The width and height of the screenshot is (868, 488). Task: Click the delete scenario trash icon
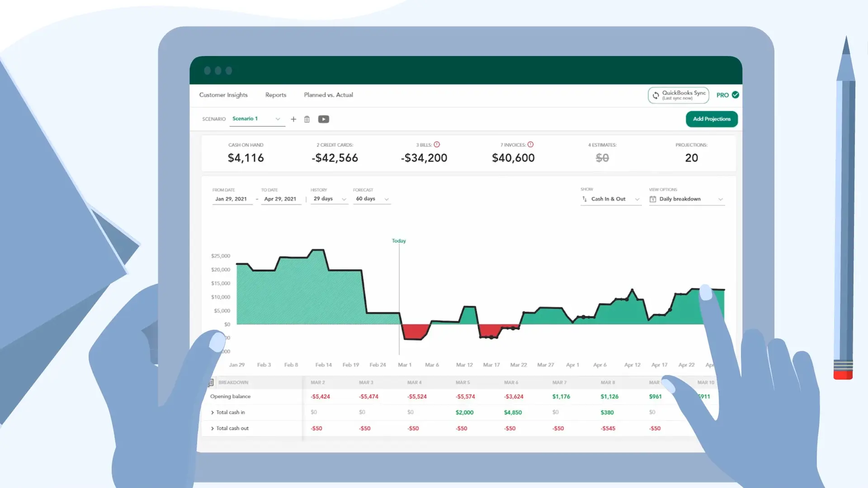point(307,119)
